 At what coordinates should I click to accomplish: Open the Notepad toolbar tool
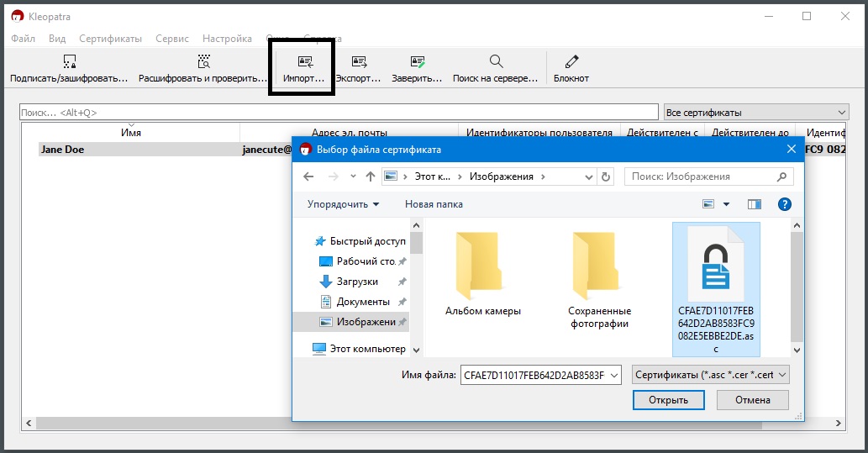click(x=571, y=62)
